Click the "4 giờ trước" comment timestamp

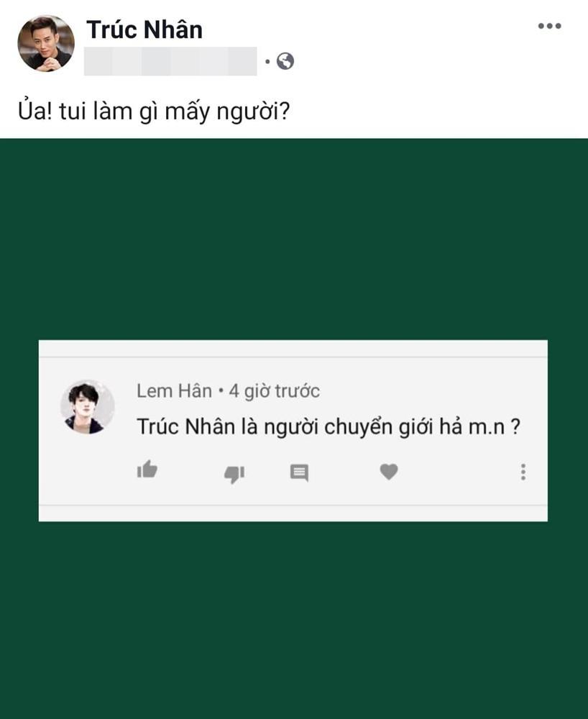[274, 391]
